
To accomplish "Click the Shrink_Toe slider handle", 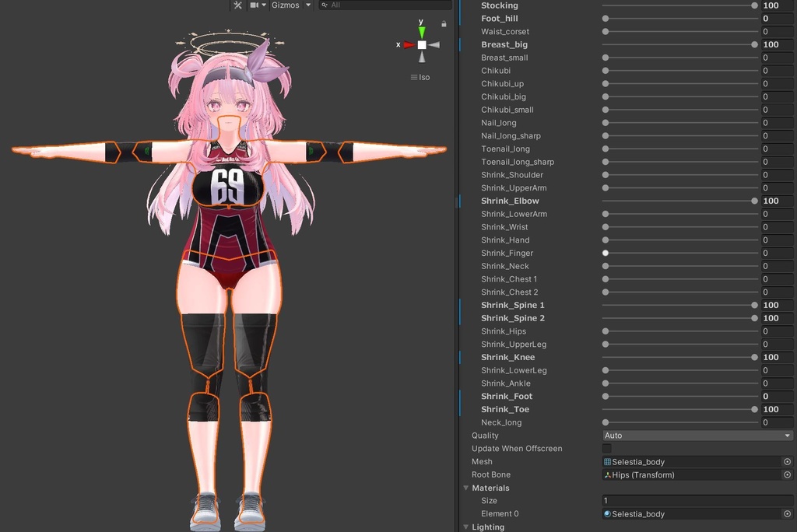I will click(x=754, y=409).
